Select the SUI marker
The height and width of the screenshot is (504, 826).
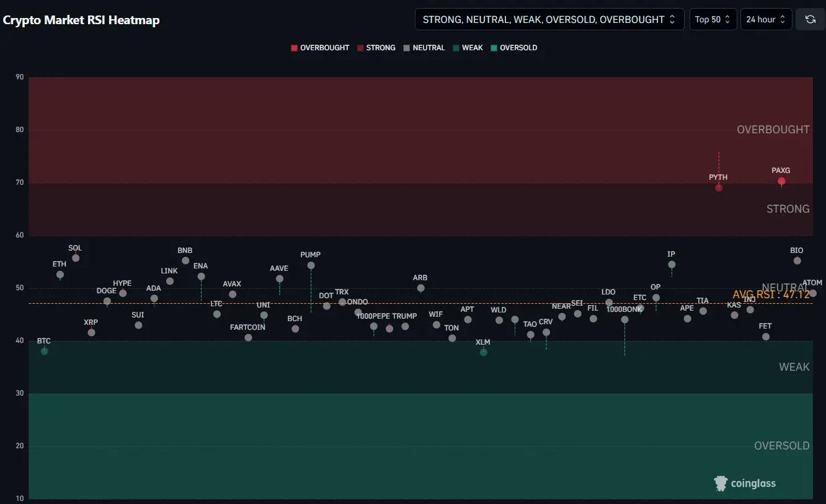point(138,325)
